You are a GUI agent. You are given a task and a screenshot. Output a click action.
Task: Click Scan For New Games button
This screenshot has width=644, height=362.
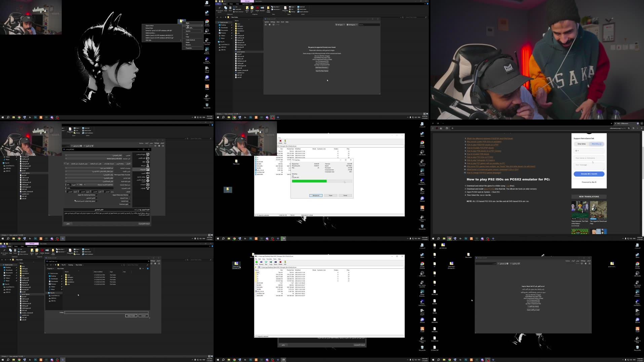322,71
